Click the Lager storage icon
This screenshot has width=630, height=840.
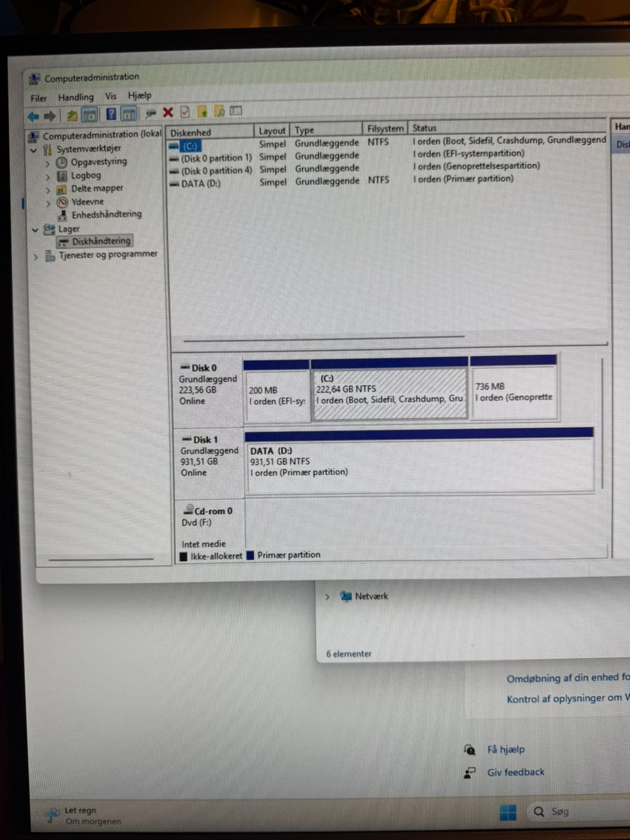tap(49, 229)
